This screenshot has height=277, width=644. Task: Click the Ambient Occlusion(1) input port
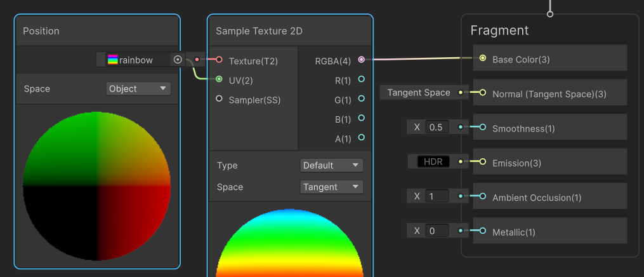coord(483,196)
